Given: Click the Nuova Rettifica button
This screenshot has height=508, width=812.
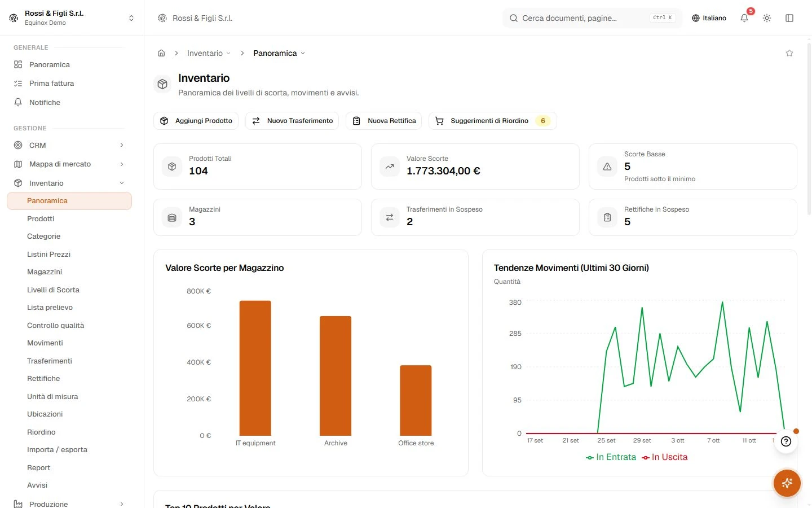Looking at the screenshot, I should point(384,121).
